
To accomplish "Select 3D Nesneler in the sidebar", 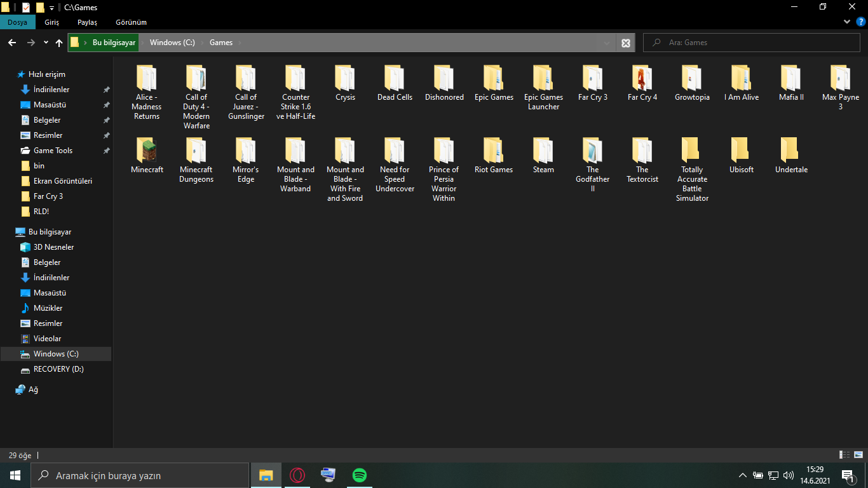I will (x=53, y=247).
